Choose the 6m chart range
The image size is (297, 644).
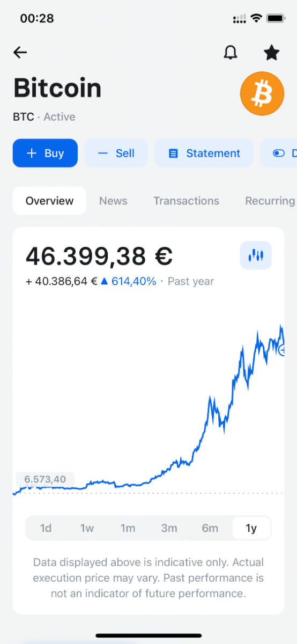[210, 528]
